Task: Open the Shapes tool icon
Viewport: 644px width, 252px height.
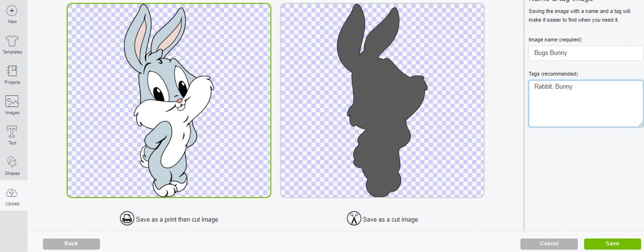Action: [12, 162]
